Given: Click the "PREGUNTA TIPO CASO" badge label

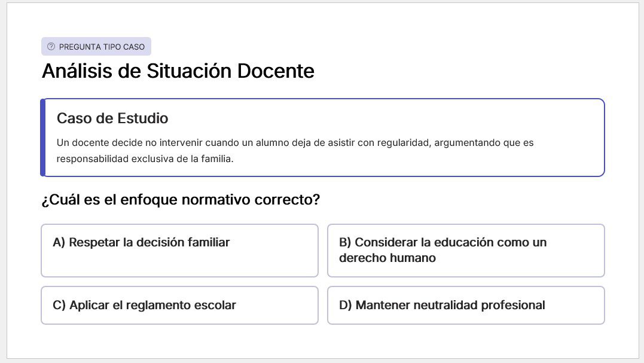Looking at the screenshot, I should 102,47.
